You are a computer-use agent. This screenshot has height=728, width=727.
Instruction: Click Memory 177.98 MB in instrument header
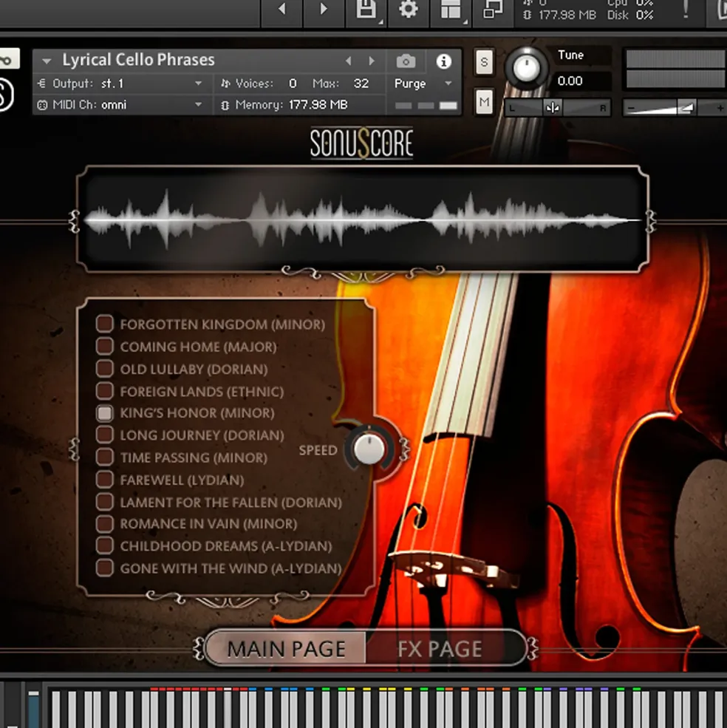[x=284, y=105]
